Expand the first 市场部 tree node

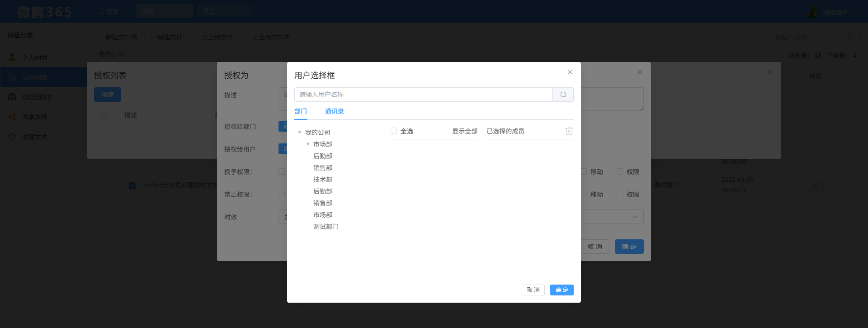[x=308, y=144]
